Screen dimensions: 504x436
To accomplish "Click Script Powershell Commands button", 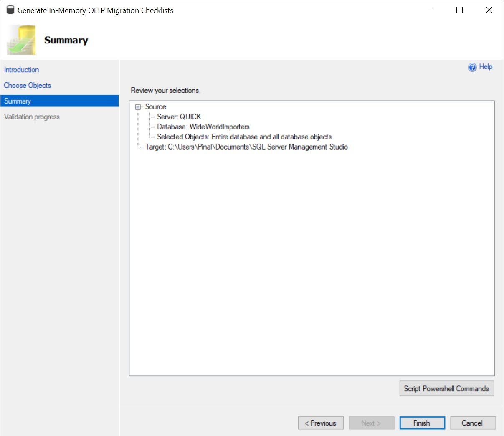I will (x=447, y=388).
